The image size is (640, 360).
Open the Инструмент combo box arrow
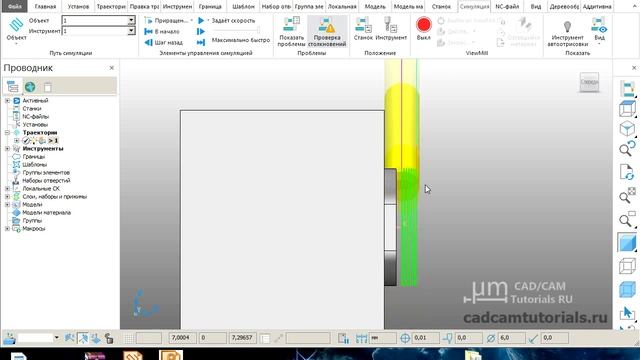click(x=131, y=31)
